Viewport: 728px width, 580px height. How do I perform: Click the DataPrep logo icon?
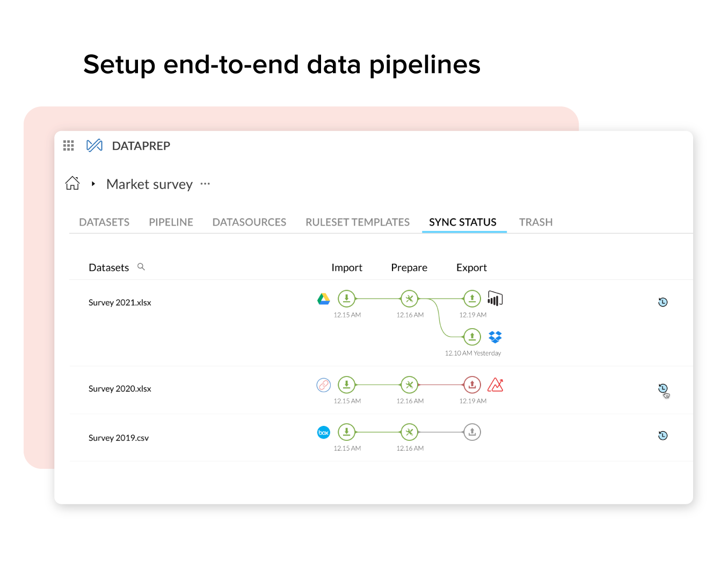pos(94,146)
